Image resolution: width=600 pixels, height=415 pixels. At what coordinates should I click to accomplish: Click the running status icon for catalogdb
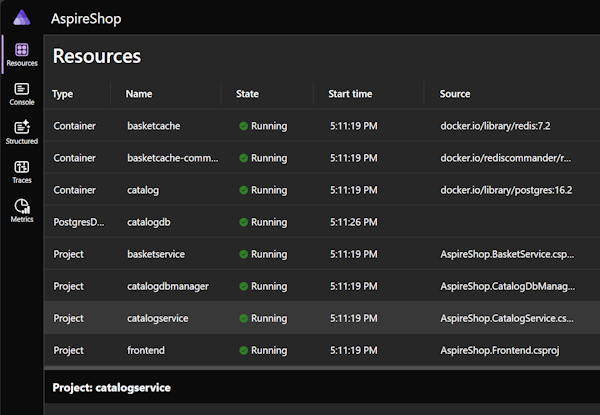click(243, 222)
